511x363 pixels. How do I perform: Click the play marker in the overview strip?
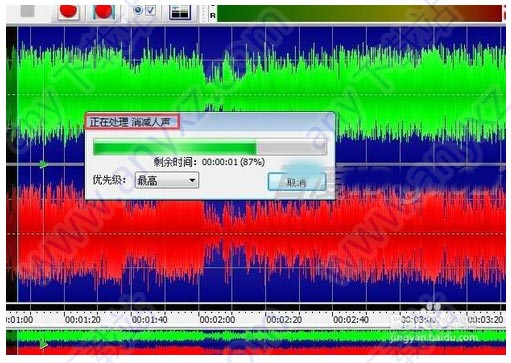point(44,344)
